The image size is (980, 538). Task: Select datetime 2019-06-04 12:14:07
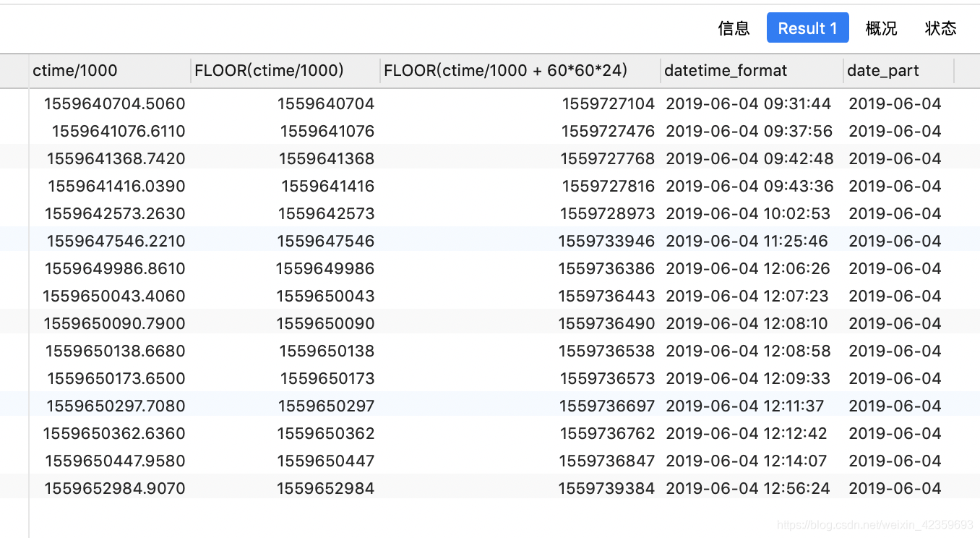747,461
